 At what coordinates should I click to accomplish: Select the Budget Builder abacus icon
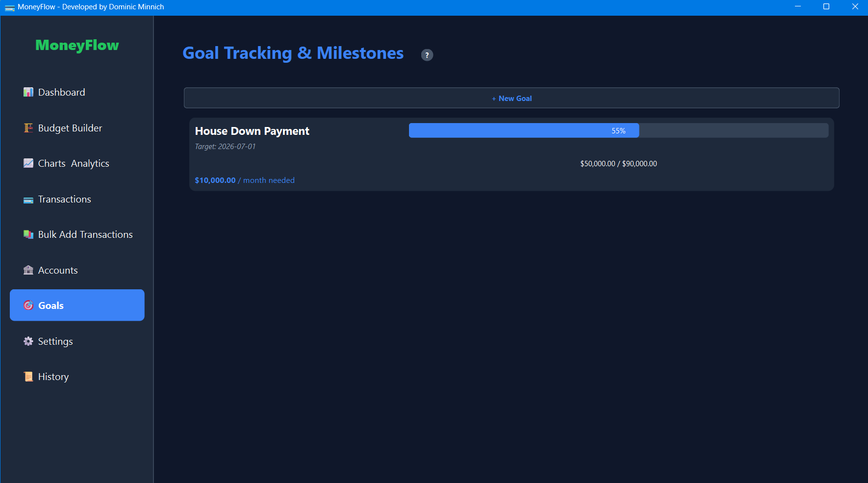tap(28, 127)
